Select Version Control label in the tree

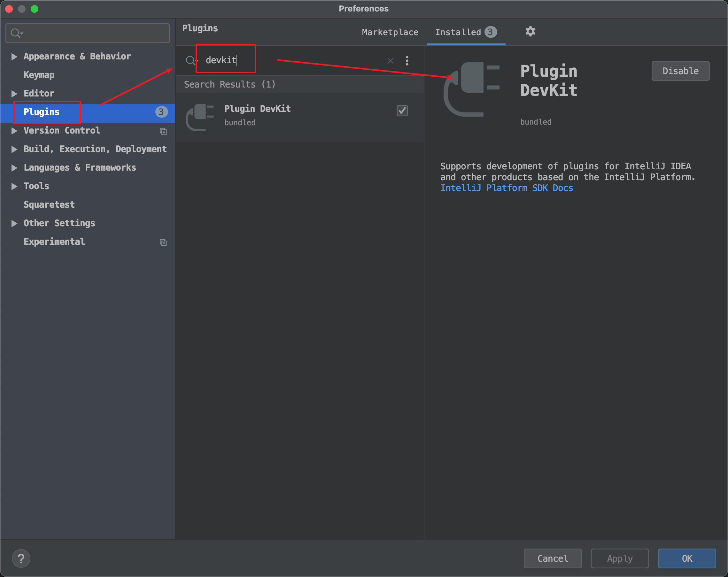pyautogui.click(x=62, y=131)
